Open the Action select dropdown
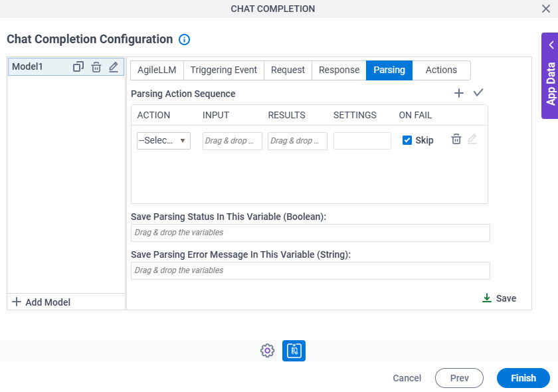The height and width of the screenshot is (392, 558). 163,141
